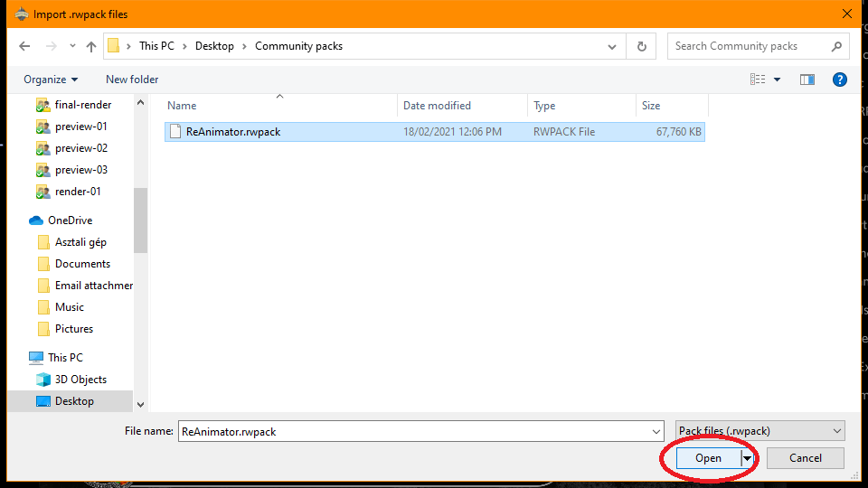Toggle the preview pane icon
The image size is (868, 488).
(807, 80)
